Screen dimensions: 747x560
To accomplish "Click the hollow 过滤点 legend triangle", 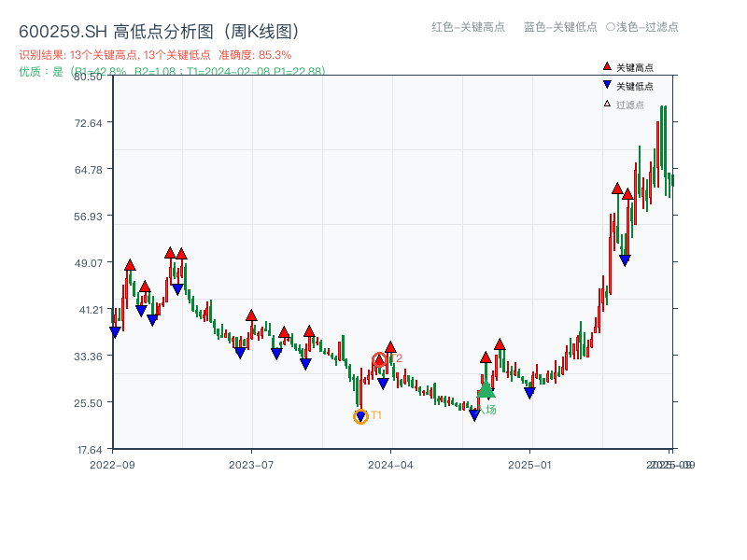I will (x=607, y=104).
